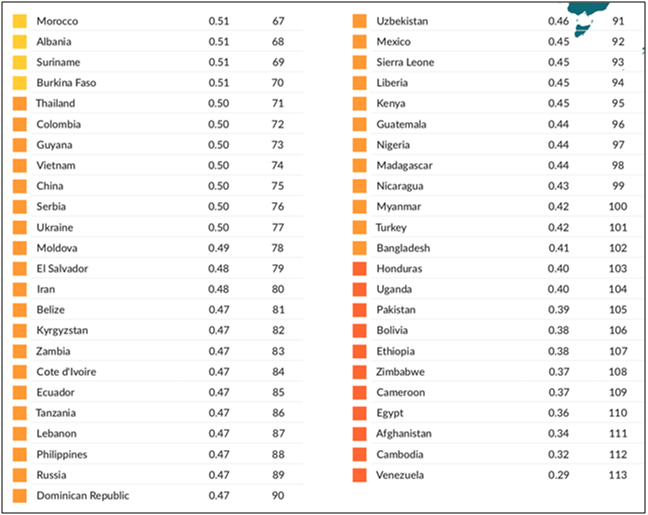648x515 pixels.
Task: Click Myanmar's rank number 100
Action: pyautogui.click(x=617, y=207)
